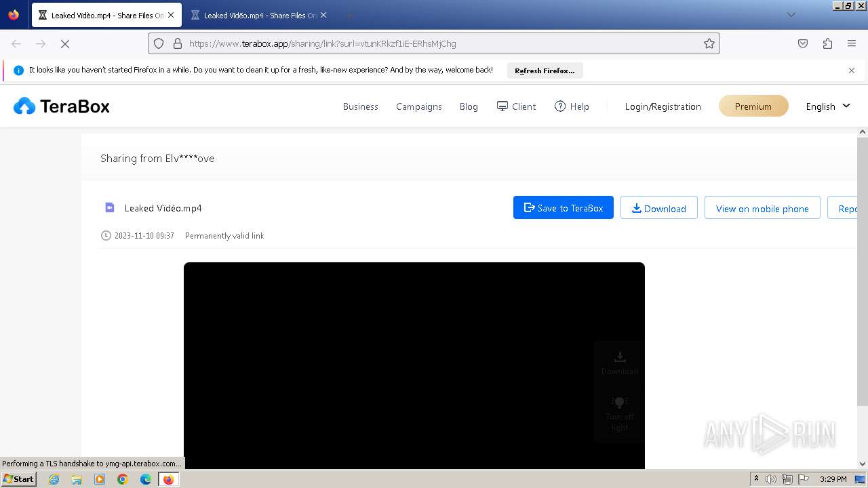This screenshot has width=868, height=488.
Task: Launch Edge from taskbar
Action: coord(146,479)
